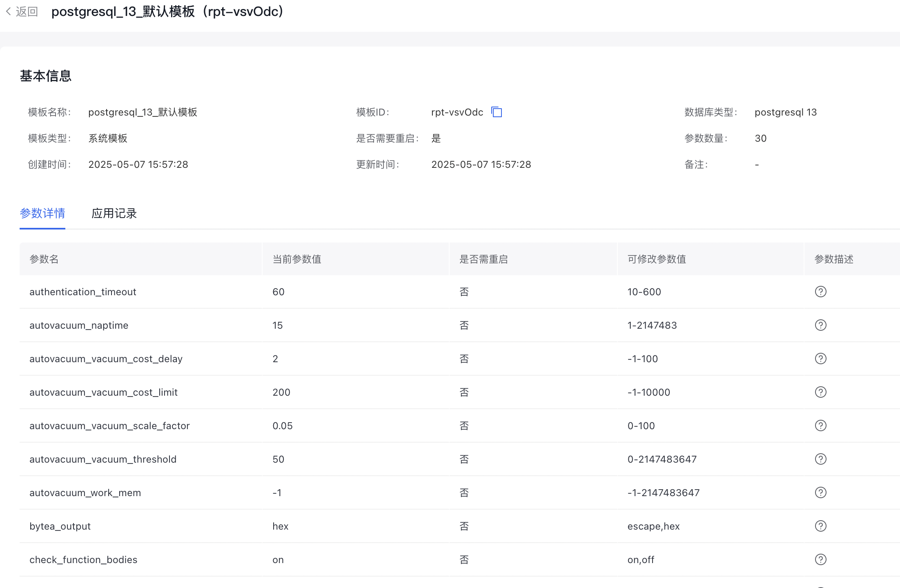Image resolution: width=900 pixels, height=588 pixels.
Task: Select current value 200
Action: (x=281, y=392)
